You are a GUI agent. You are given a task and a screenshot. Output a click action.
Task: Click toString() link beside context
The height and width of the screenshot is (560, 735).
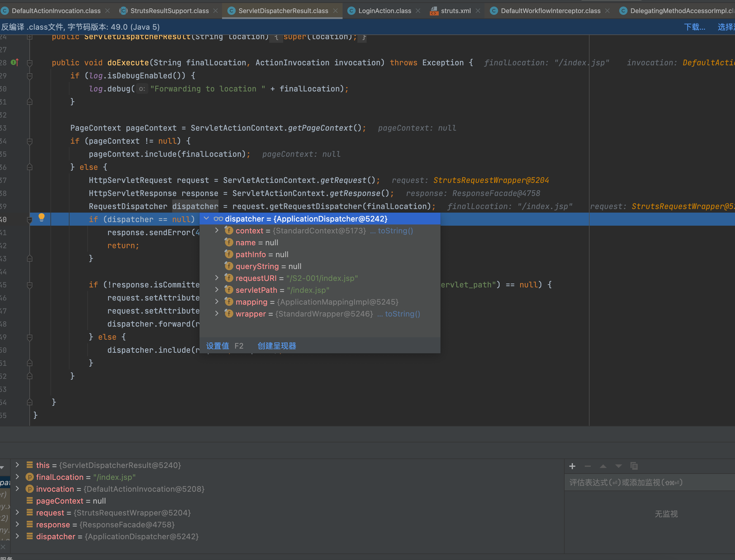point(395,231)
